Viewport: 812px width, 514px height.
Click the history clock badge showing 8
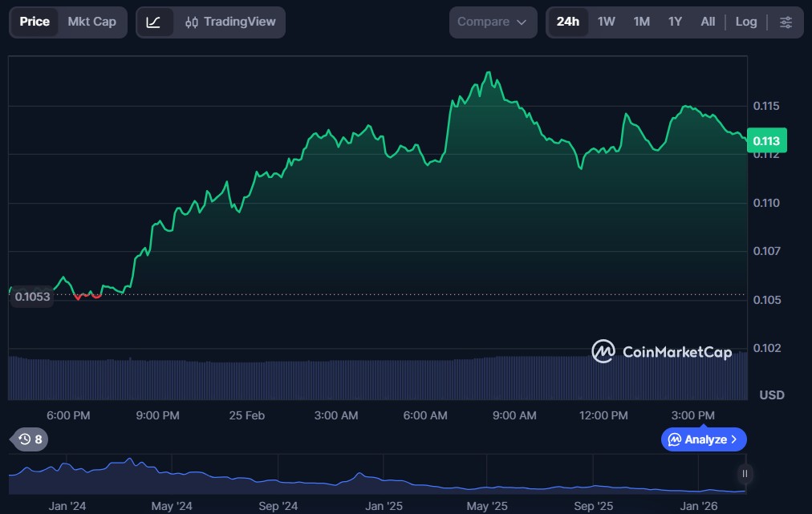(31, 439)
